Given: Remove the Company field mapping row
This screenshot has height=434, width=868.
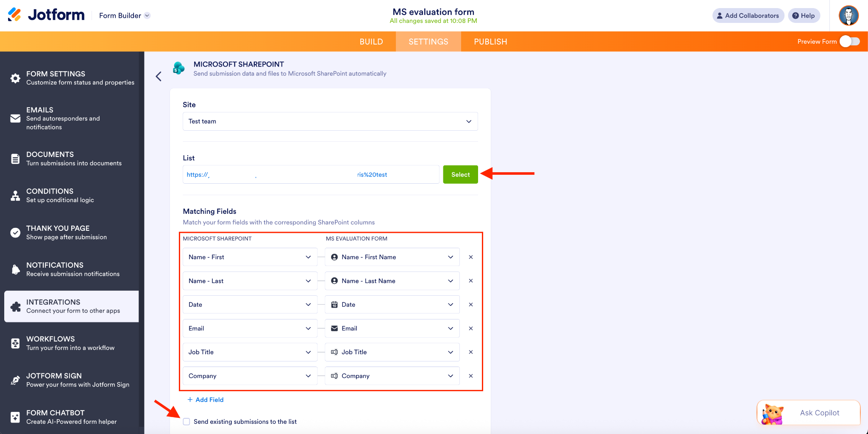Looking at the screenshot, I should tap(470, 375).
